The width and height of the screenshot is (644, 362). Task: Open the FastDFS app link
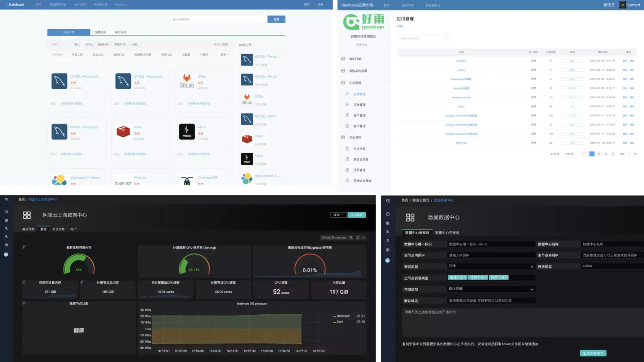pos(461,61)
